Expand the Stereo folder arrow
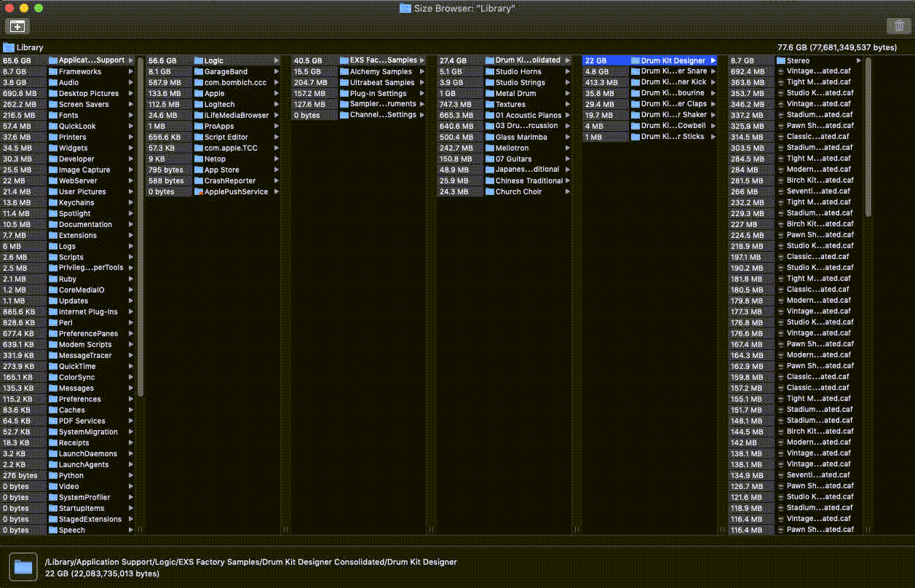 point(859,60)
